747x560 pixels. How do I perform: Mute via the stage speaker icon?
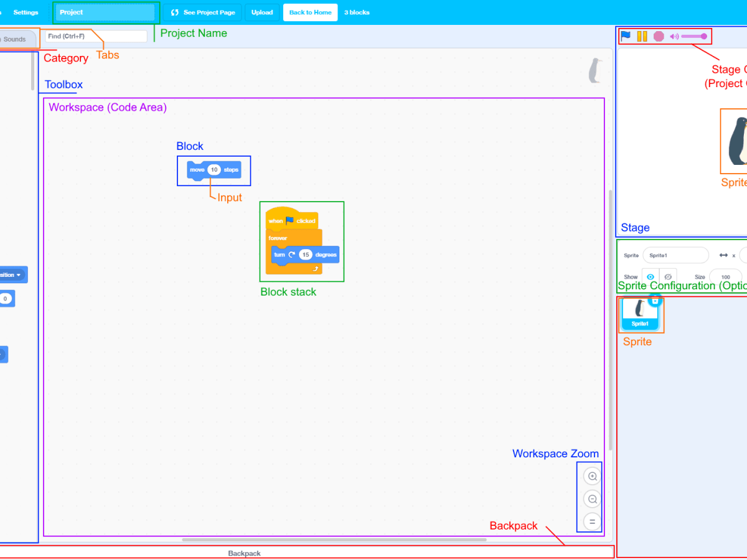[x=674, y=37]
